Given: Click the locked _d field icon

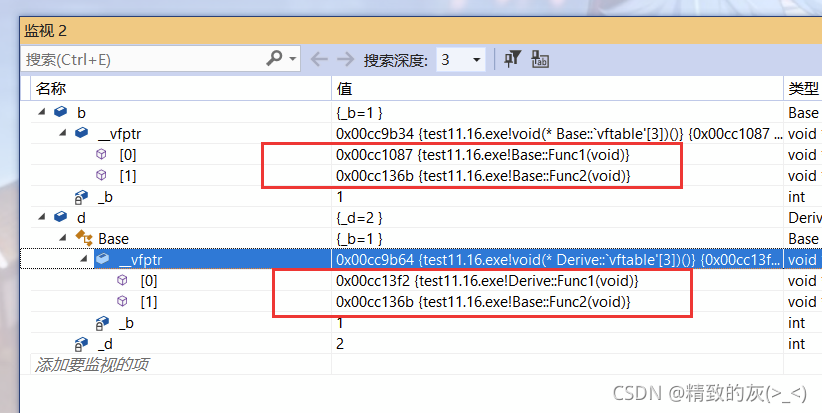Looking at the screenshot, I should [81, 344].
